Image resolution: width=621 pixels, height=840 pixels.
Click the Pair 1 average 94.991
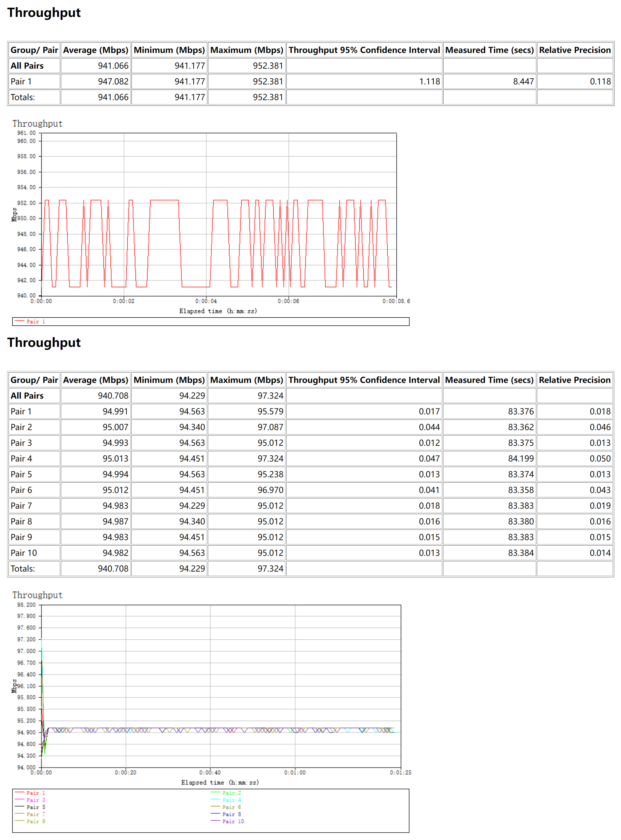[x=115, y=411]
